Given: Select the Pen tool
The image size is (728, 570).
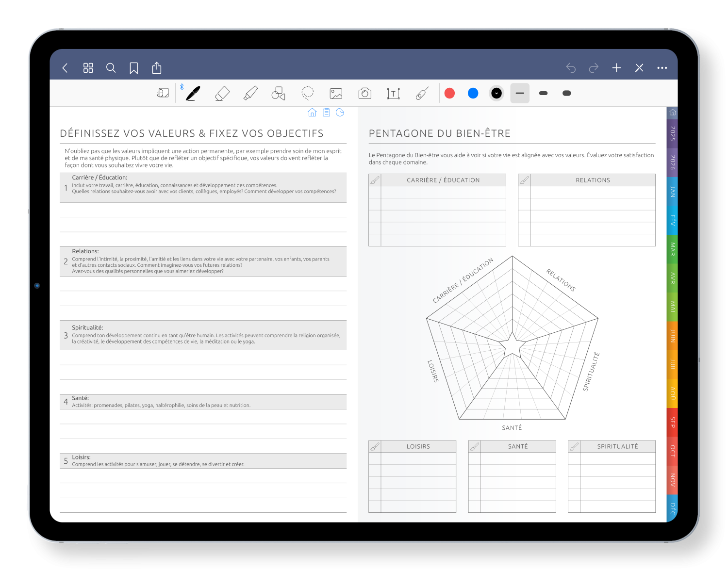Looking at the screenshot, I should pos(193,93).
